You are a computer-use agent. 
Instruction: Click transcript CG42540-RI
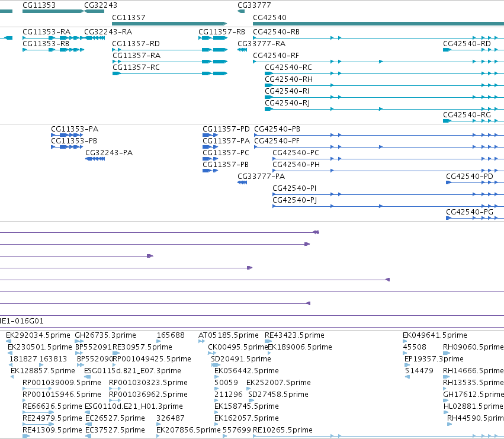[x=287, y=91]
